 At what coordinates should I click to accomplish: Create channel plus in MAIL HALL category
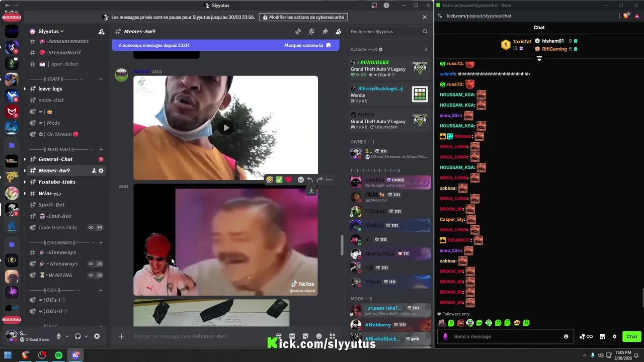[101, 149]
